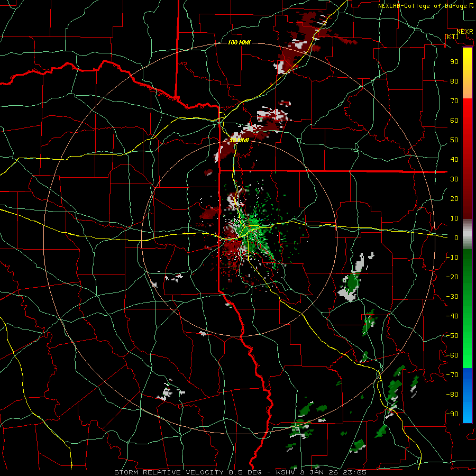Click the storm relative velocity caption text

tap(241, 472)
